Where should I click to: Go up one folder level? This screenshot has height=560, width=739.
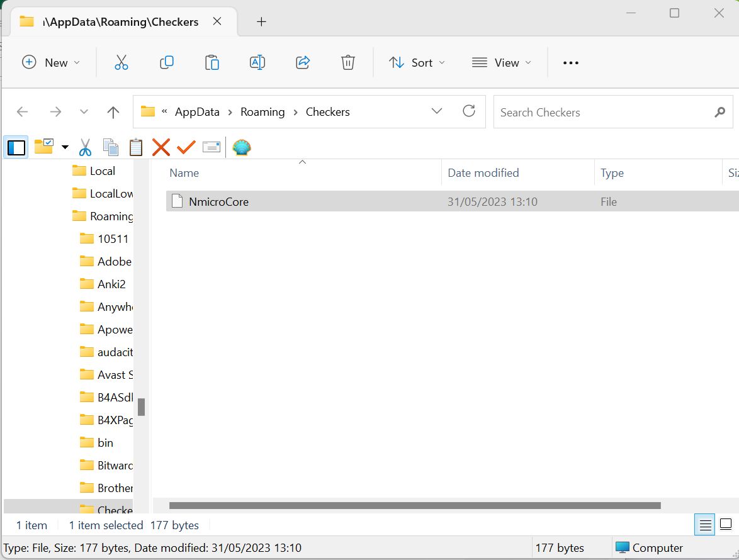point(113,111)
